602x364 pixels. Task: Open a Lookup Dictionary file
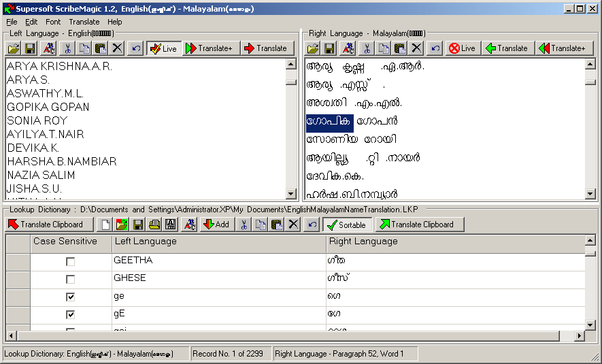122,225
